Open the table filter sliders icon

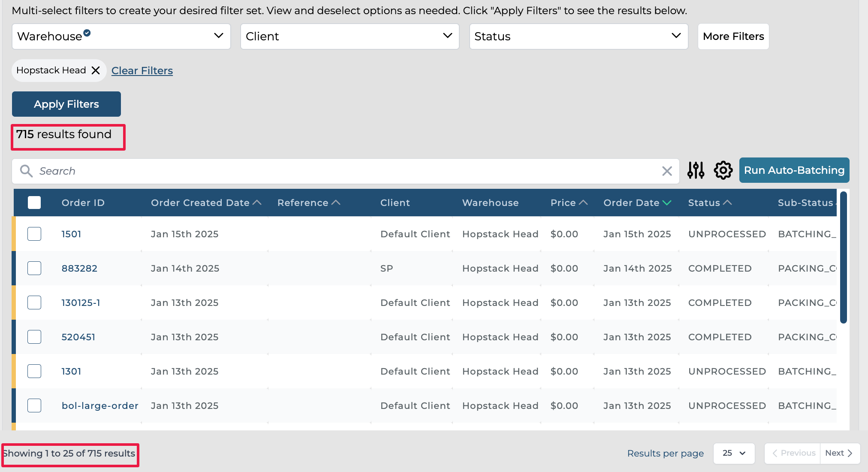696,170
